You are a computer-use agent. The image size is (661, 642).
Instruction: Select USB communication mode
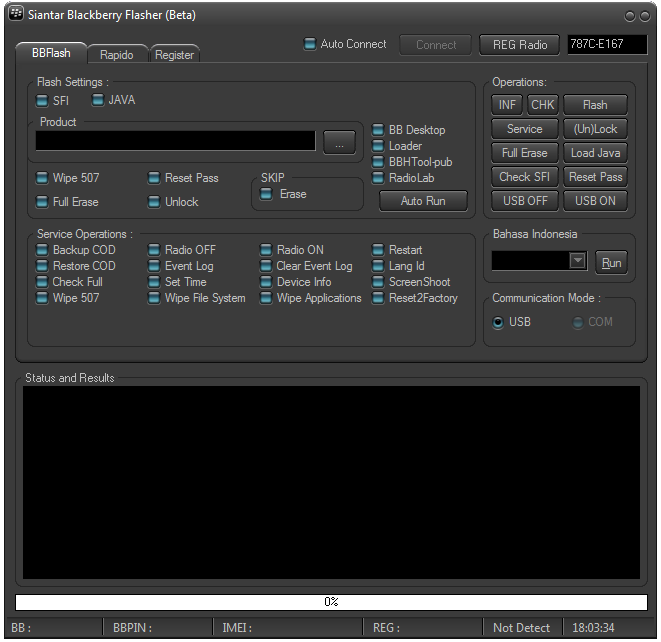498,322
